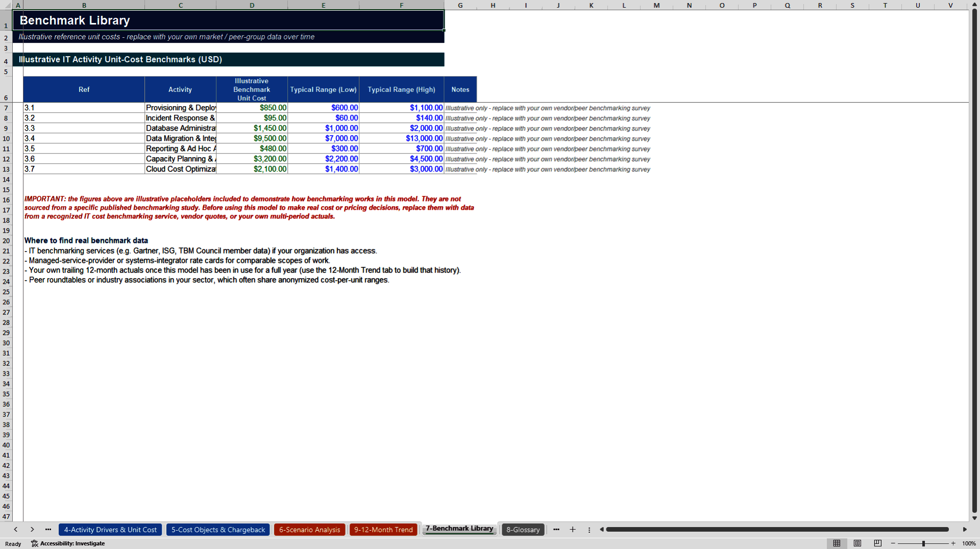
Task: Click vertical scrollbar up arrow
Action: click(x=974, y=5)
